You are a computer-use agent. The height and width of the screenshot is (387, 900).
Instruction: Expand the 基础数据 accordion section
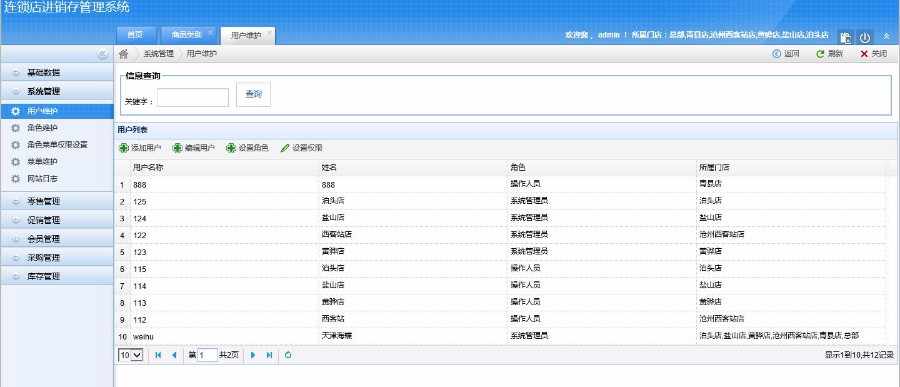[57, 73]
